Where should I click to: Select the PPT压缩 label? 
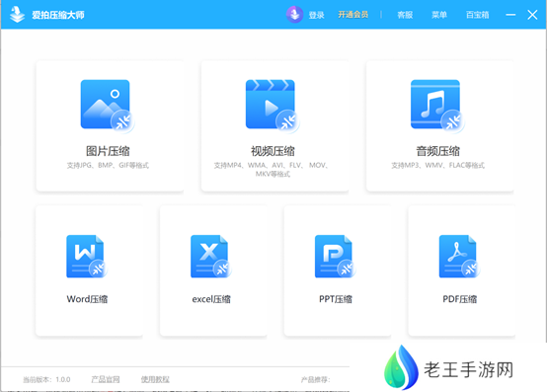pyautogui.click(x=336, y=299)
